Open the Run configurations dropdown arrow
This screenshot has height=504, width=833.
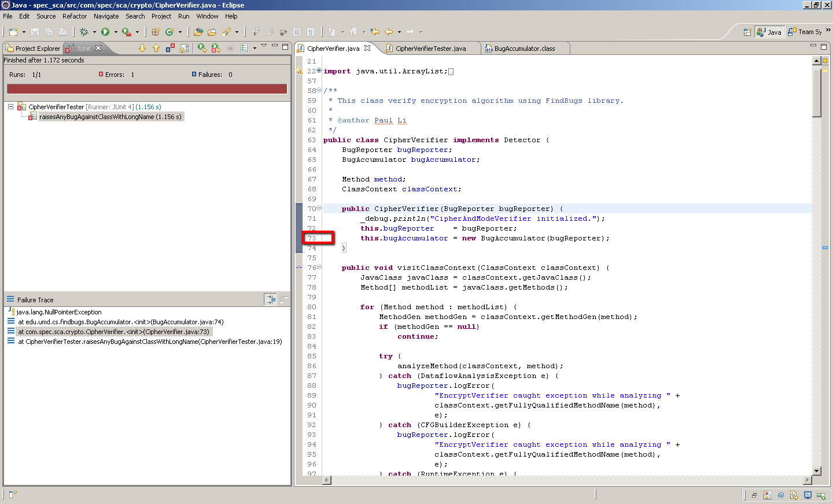[116, 32]
